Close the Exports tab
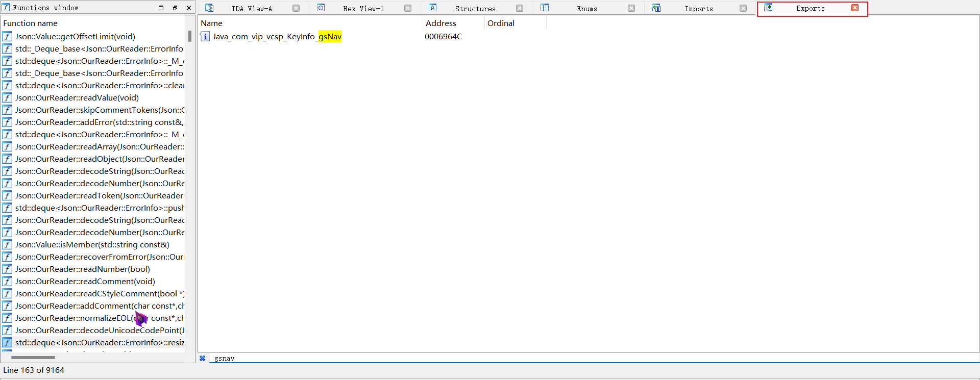Image resolution: width=980 pixels, height=380 pixels. (x=855, y=8)
